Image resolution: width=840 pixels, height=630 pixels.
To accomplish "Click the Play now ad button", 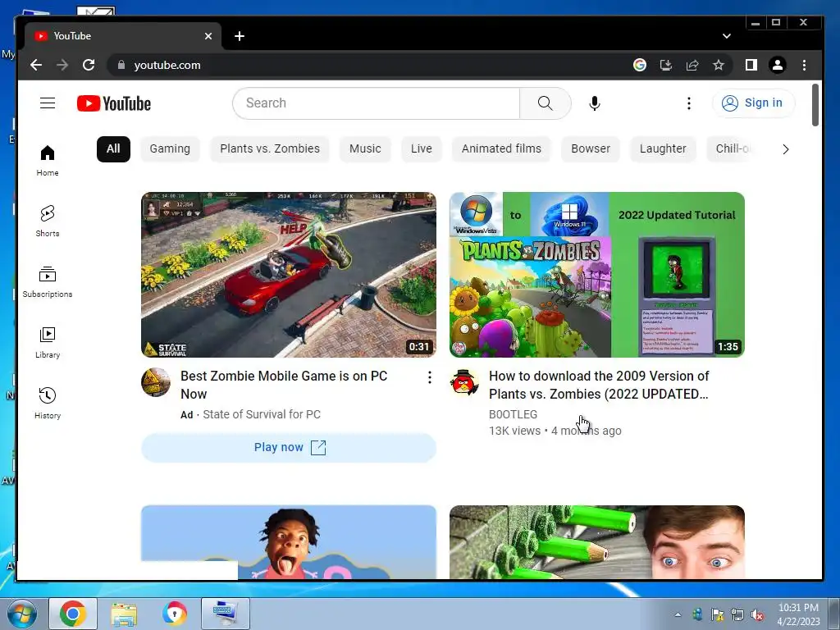I will pyautogui.click(x=289, y=447).
